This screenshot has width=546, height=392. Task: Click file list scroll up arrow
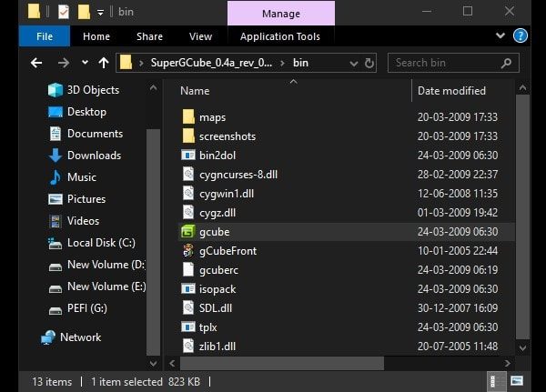pos(522,87)
